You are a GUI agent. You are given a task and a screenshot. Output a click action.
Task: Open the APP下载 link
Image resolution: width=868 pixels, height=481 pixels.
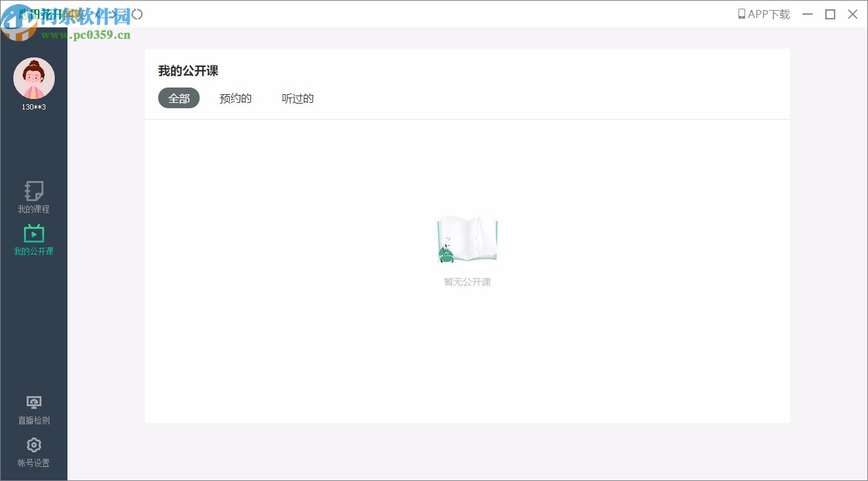click(768, 13)
